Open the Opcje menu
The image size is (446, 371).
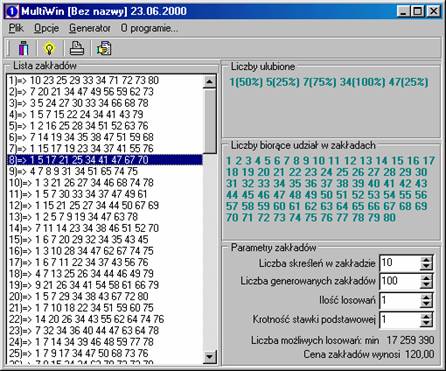pyautogui.click(x=46, y=28)
